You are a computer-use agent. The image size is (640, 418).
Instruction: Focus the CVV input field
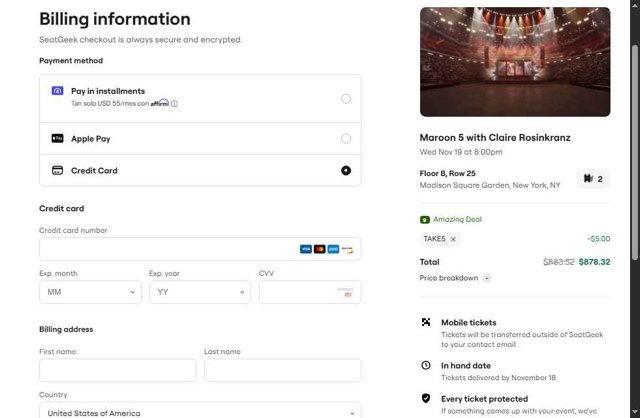[x=310, y=292]
